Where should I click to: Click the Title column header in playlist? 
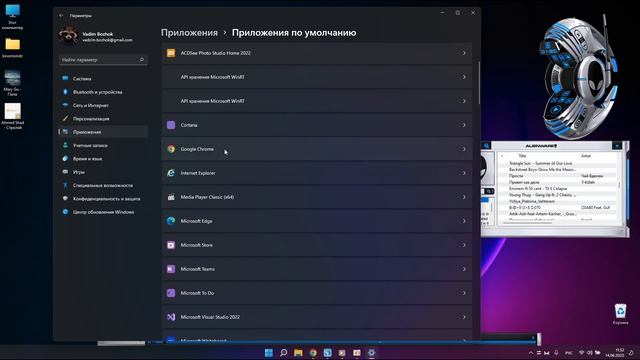point(522,156)
